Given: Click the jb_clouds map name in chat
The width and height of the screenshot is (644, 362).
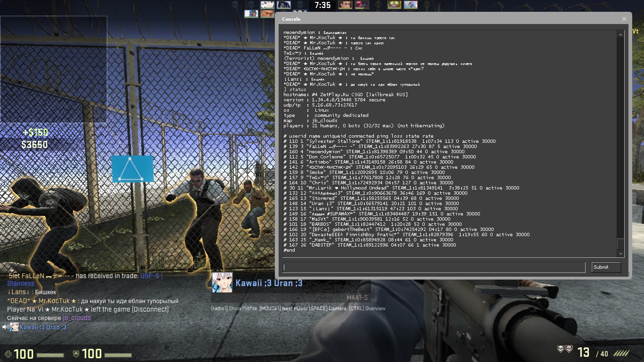Looking at the screenshot, I should (x=76, y=318).
